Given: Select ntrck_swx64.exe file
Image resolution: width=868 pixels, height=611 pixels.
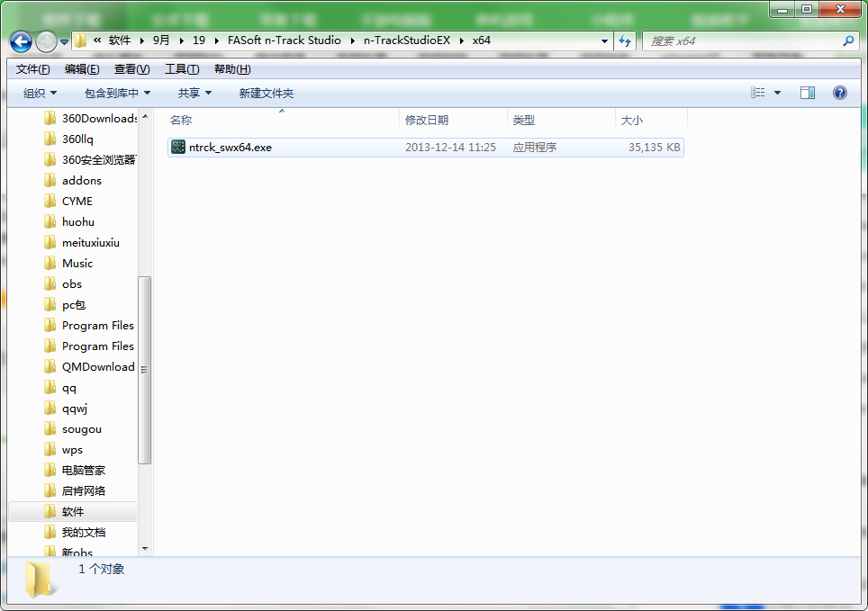Looking at the screenshot, I should point(425,148).
